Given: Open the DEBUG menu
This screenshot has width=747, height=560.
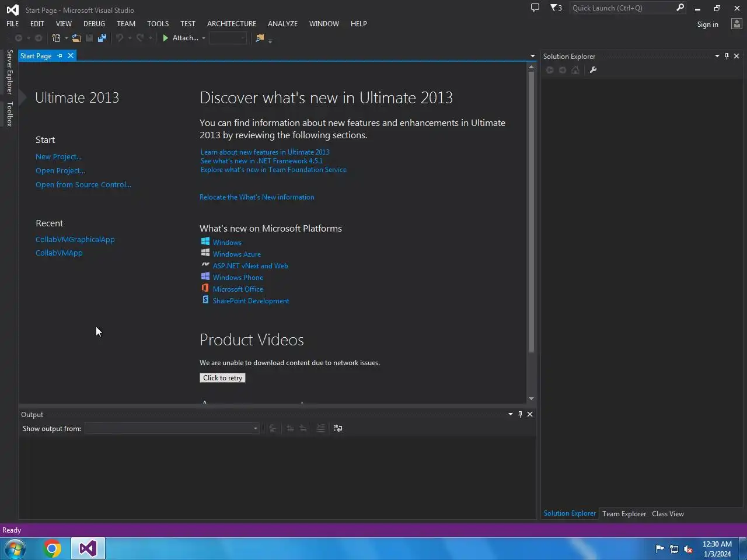Looking at the screenshot, I should (x=94, y=23).
